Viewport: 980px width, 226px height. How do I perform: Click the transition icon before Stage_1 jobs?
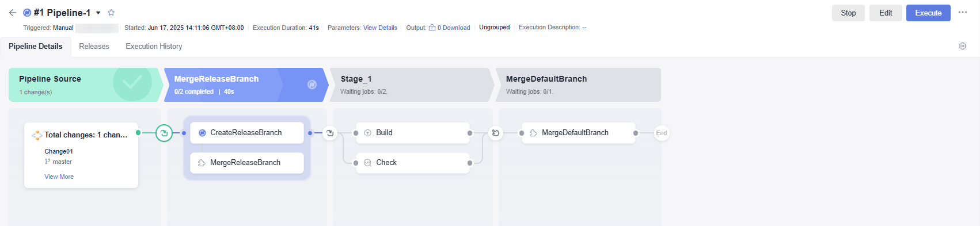coord(330,133)
